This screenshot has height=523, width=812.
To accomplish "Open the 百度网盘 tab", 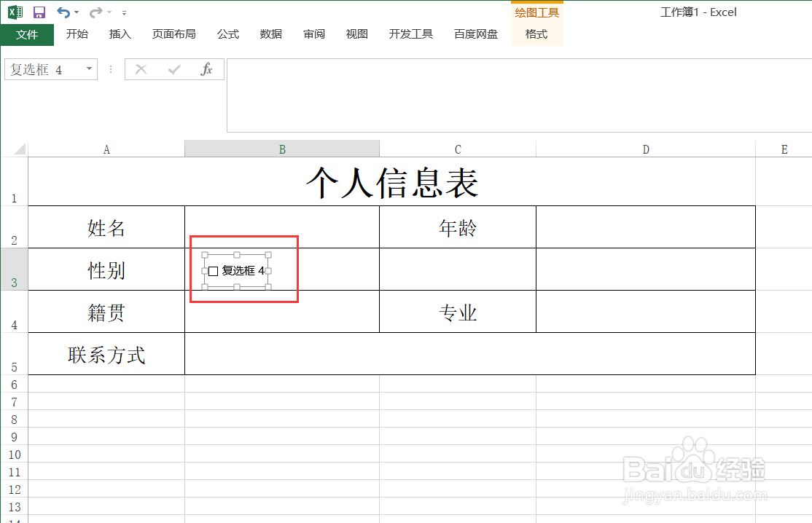I will (x=476, y=34).
